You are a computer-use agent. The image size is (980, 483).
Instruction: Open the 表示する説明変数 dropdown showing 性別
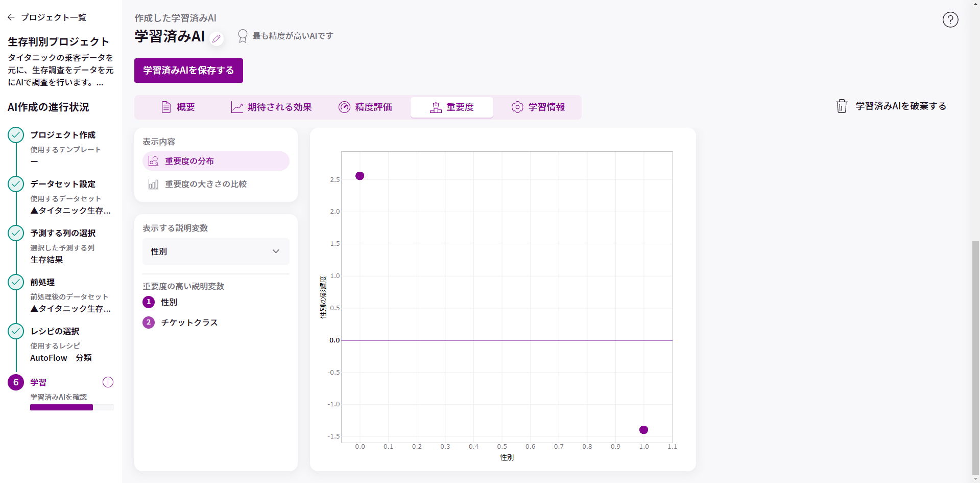coord(216,251)
